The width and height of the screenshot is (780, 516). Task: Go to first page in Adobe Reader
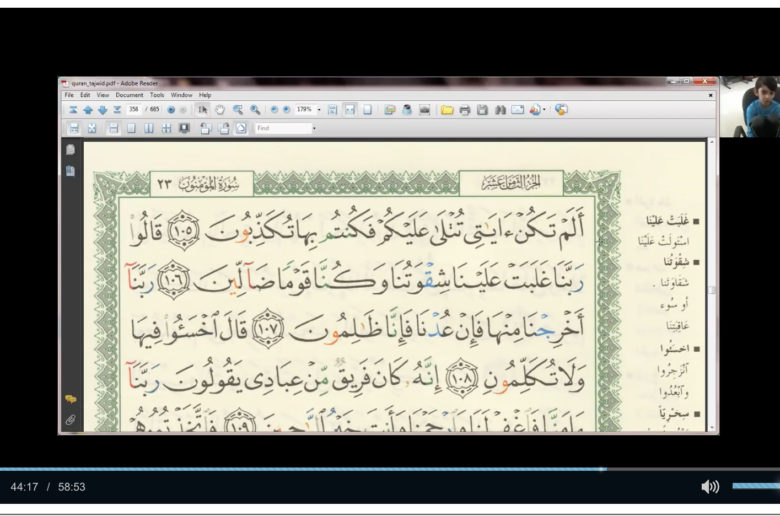point(73,110)
